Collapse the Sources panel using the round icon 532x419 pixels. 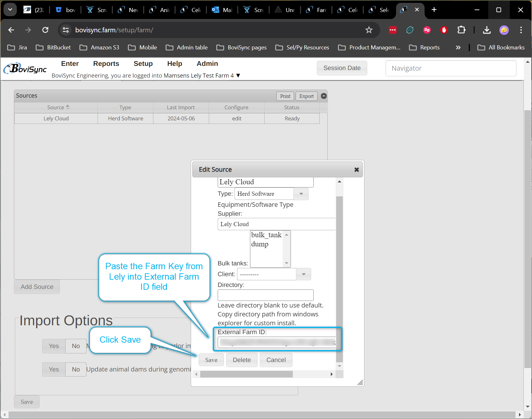pos(324,96)
